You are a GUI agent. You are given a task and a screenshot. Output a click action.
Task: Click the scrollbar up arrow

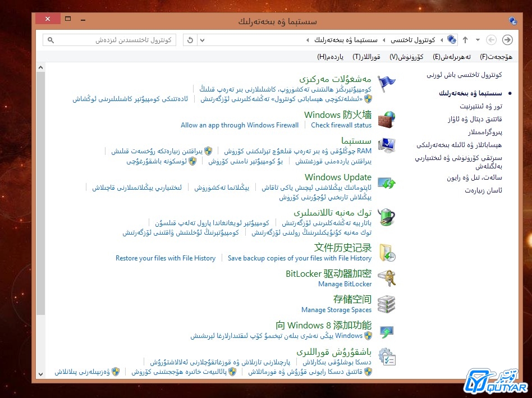tap(41, 67)
